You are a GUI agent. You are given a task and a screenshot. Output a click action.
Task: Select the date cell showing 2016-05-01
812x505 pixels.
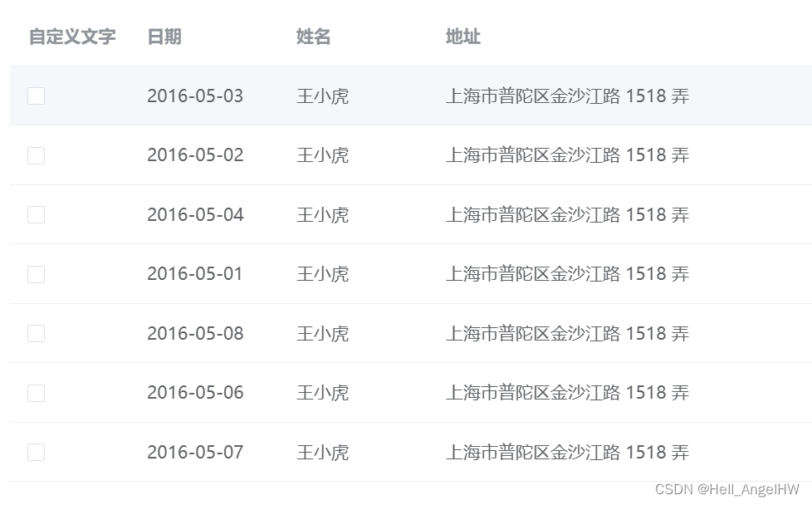(x=195, y=273)
